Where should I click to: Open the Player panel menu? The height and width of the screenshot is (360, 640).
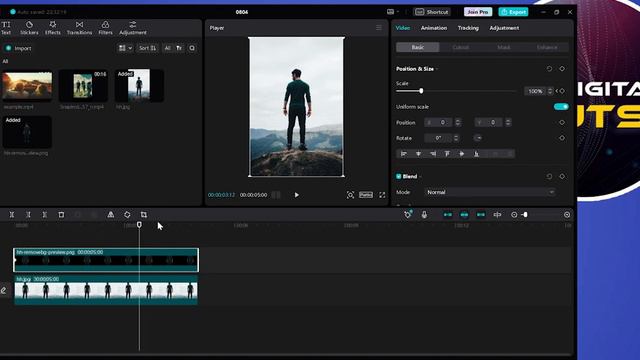pyautogui.click(x=379, y=28)
